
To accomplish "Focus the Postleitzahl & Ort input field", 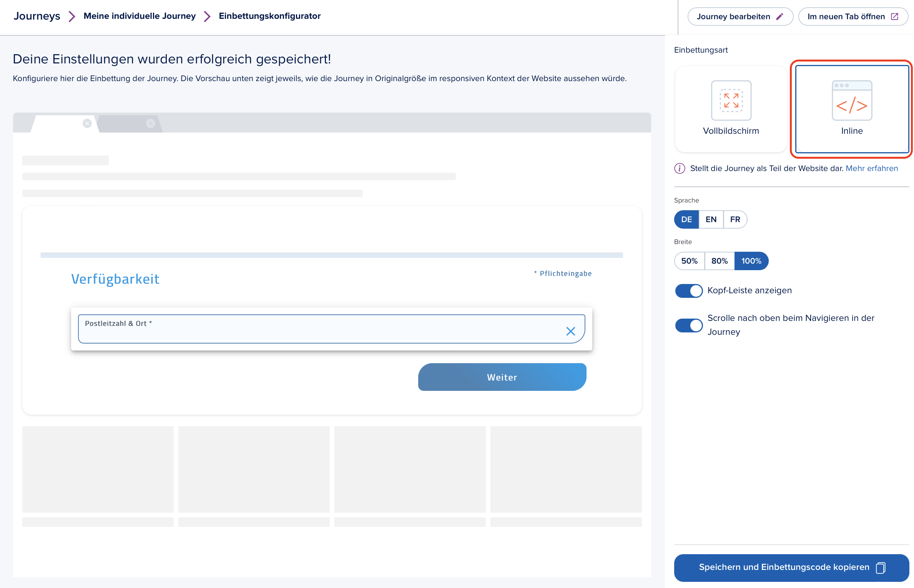I will (x=331, y=329).
